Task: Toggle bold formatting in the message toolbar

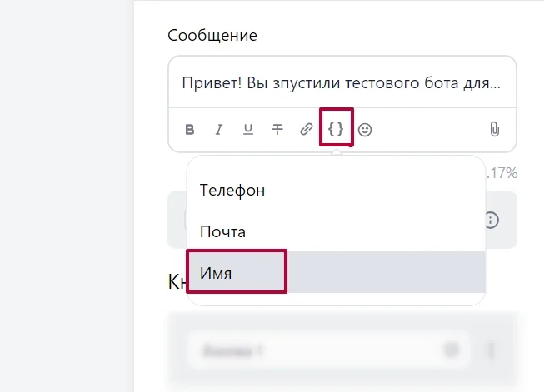Action: point(190,130)
